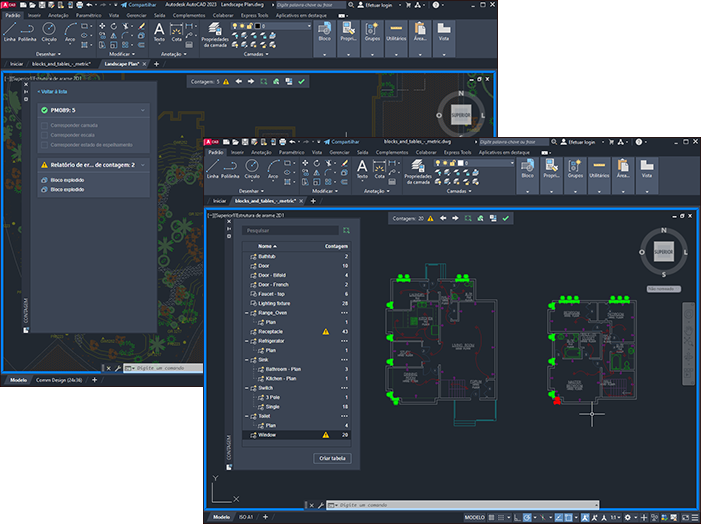The height and width of the screenshot is (524, 701).
Task: Collapse the Refrigerator tree group
Action: point(246,341)
